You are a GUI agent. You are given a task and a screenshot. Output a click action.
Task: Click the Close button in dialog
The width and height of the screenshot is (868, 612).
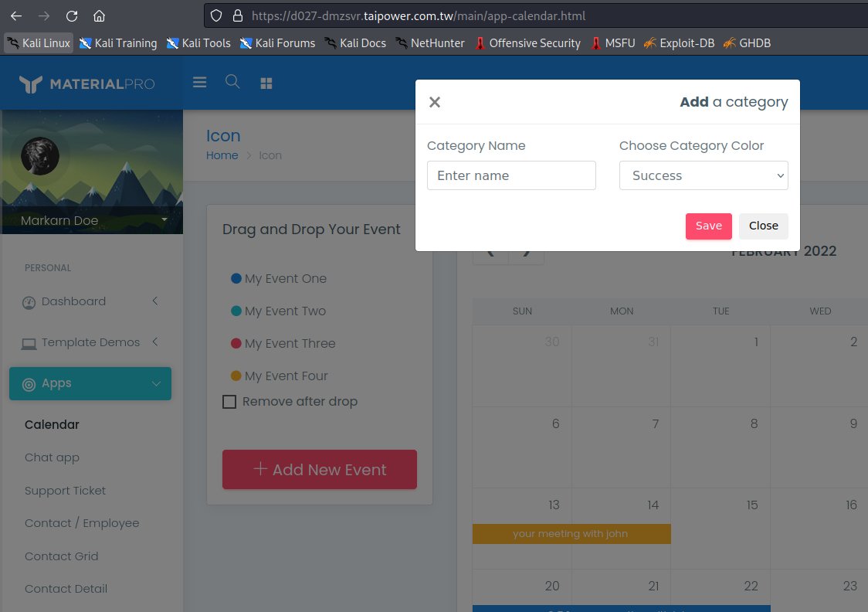(x=764, y=226)
